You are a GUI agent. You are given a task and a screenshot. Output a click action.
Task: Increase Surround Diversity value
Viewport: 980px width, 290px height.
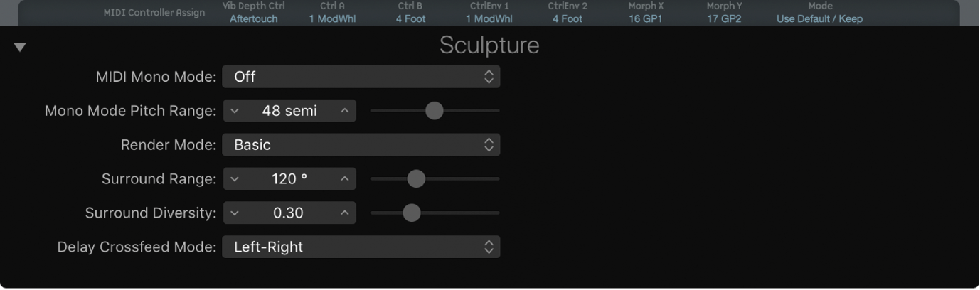[344, 213]
